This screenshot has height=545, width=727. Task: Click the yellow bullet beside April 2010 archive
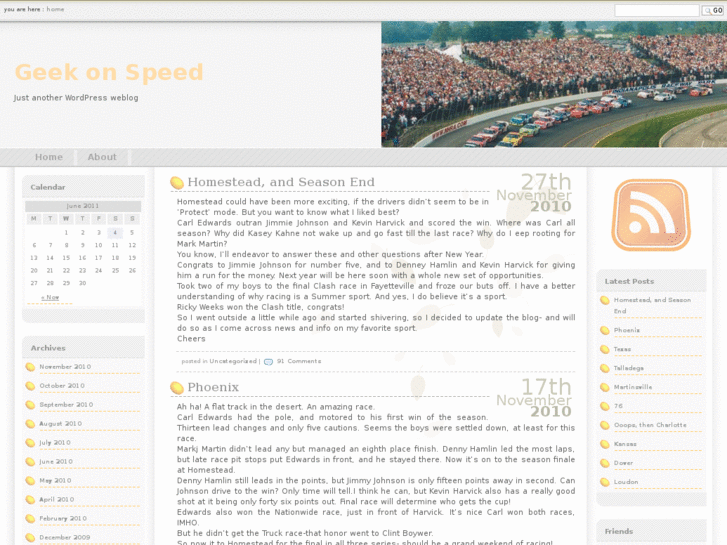point(30,500)
